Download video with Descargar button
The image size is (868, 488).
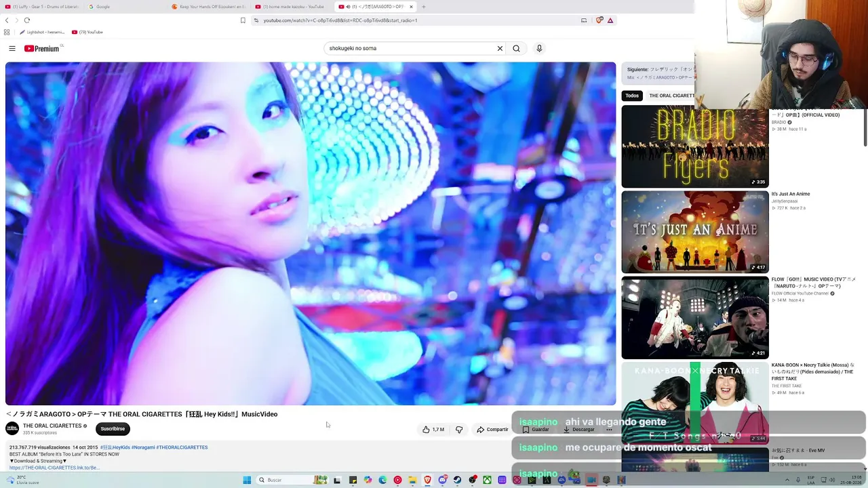(578, 430)
